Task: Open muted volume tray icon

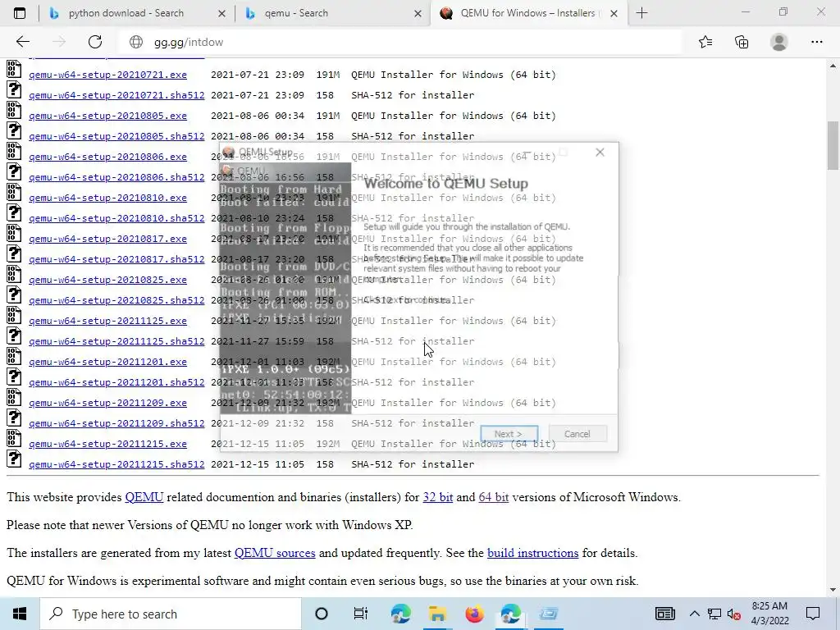Action: pos(734,614)
